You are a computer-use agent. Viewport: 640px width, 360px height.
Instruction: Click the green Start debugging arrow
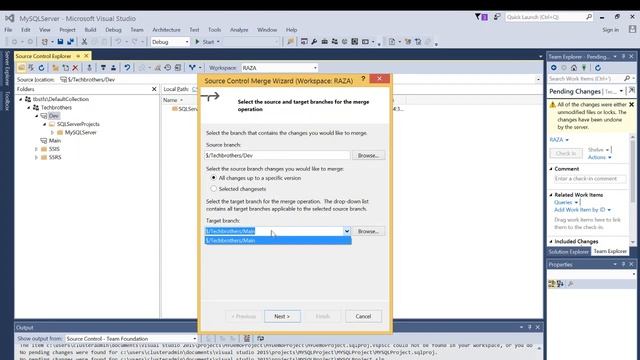pos(198,42)
